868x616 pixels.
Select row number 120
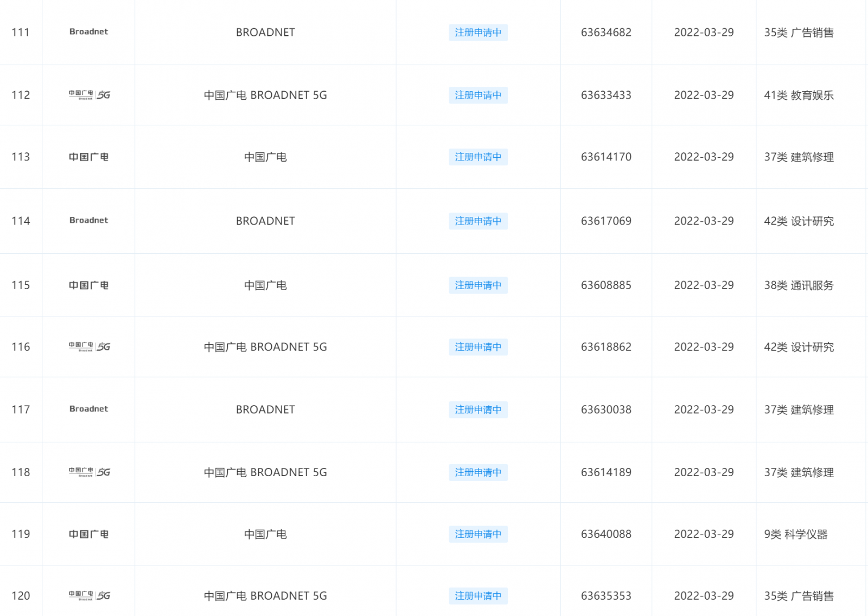(21, 595)
